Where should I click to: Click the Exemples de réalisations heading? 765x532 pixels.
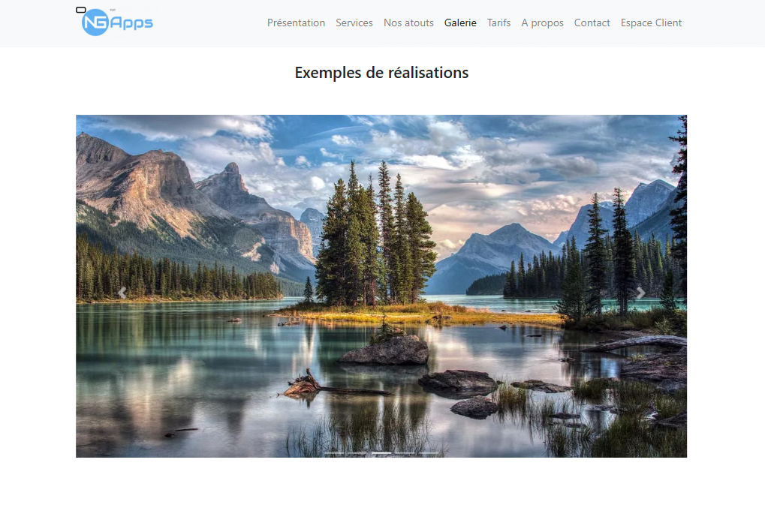click(x=381, y=73)
